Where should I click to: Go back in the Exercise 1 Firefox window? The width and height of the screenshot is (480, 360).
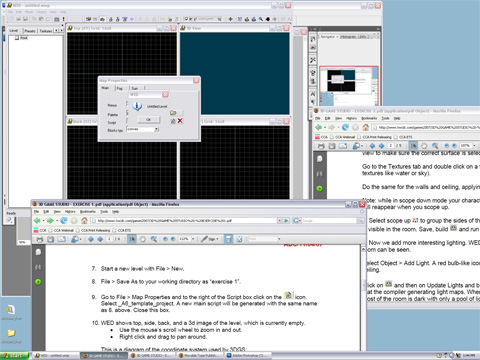[38, 220]
